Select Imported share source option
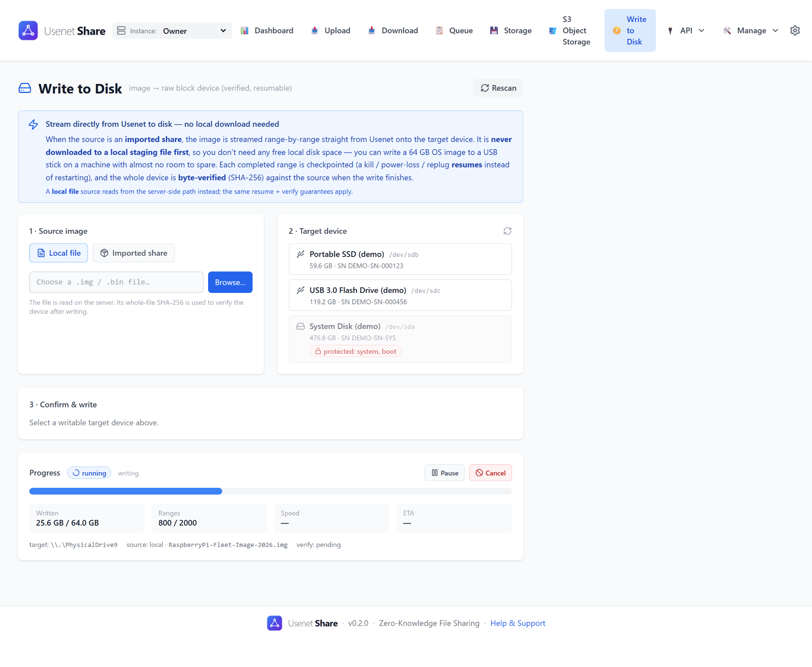This screenshot has width=812, height=667. (x=134, y=253)
